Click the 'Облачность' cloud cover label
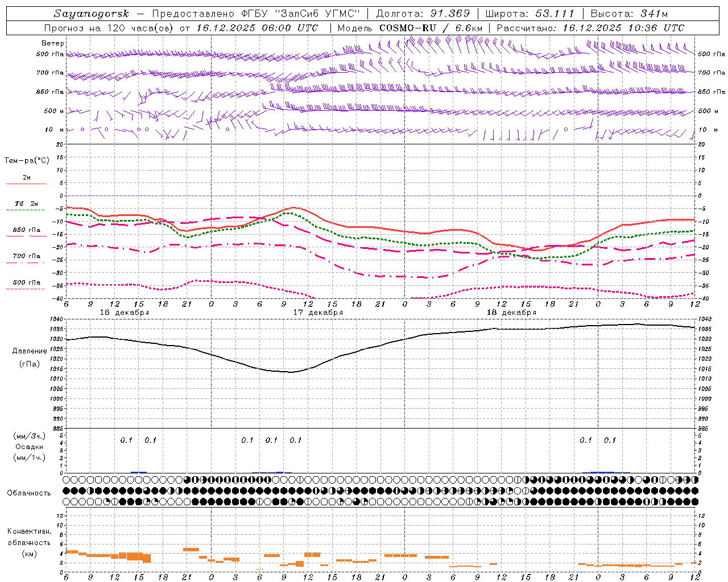 click(29, 493)
